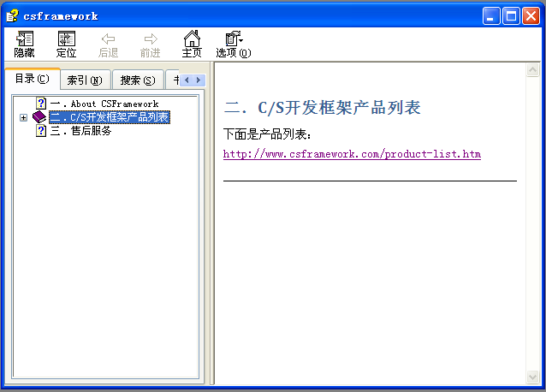Viewport: 546px width, 392px height.
Task: Switch to the 目录 (Contents) tab
Action: pos(33,79)
